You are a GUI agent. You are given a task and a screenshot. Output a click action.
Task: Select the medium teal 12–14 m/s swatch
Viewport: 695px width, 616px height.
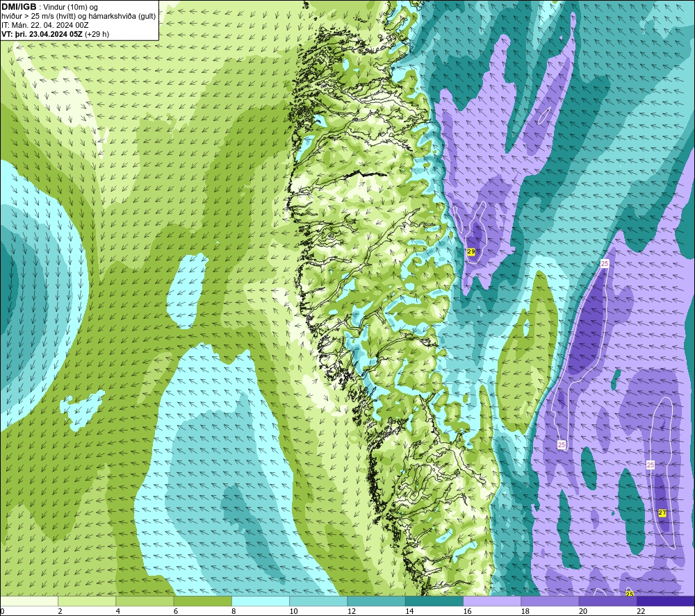click(376, 601)
